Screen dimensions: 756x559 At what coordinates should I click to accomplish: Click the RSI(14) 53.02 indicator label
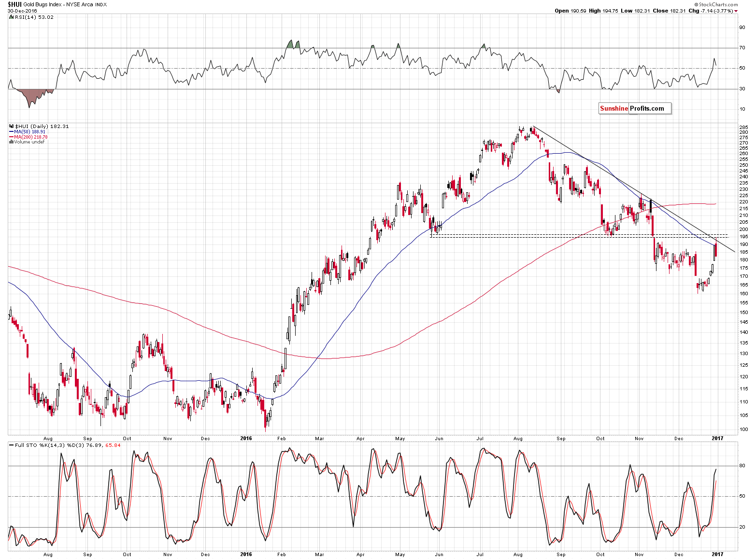[x=34, y=17]
